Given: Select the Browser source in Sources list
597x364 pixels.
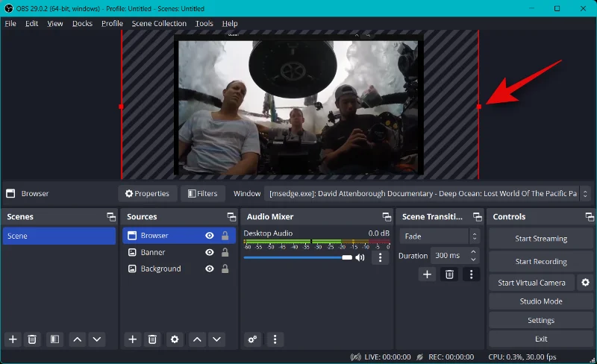Looking at the screenshot, I should (x=179, y=236).
